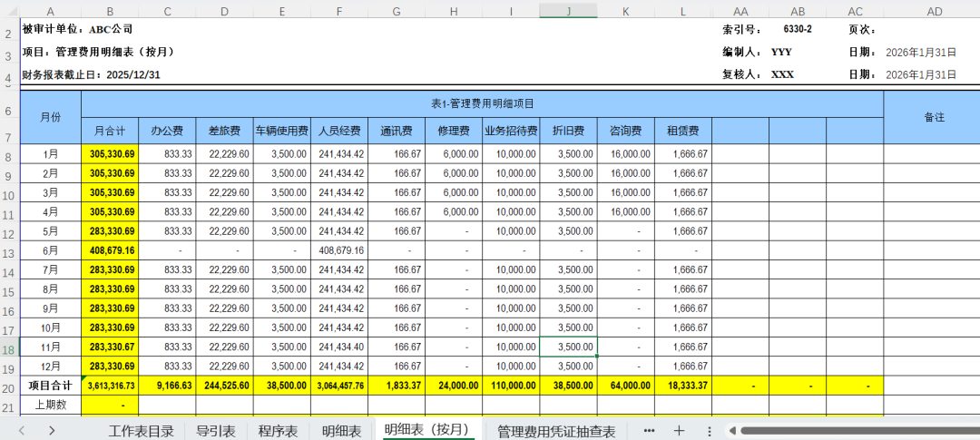Click the 办公费 column heading

click(168, 131)
